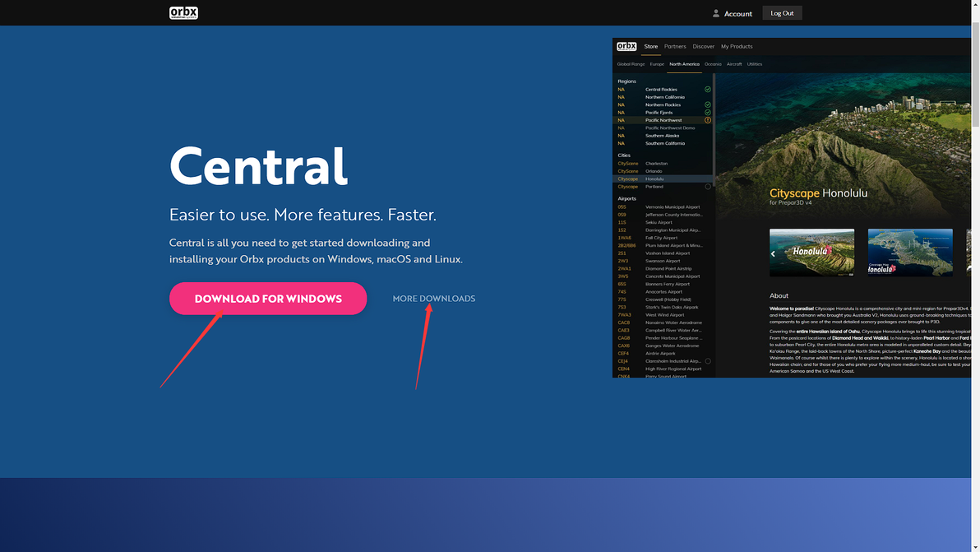The image size is (980, 552).
Task: Select Pacific Northwest region row
Action: 663,120
